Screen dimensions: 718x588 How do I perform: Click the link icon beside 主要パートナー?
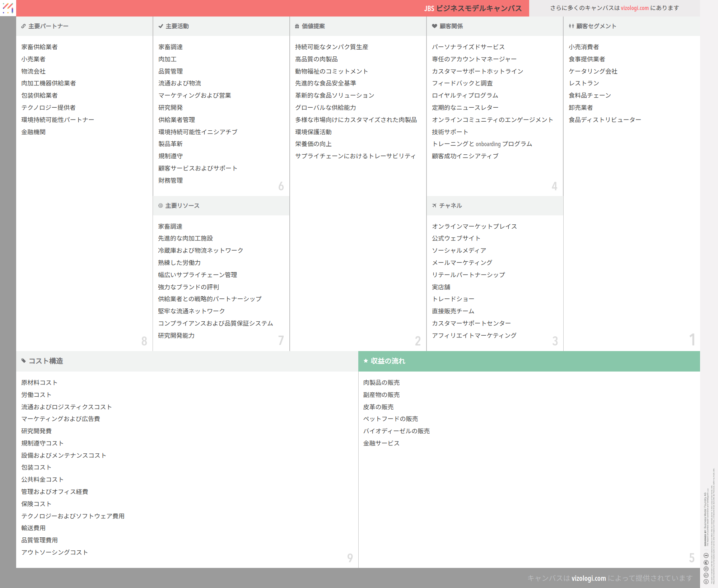pyautogui.click(x=23, y=26)
